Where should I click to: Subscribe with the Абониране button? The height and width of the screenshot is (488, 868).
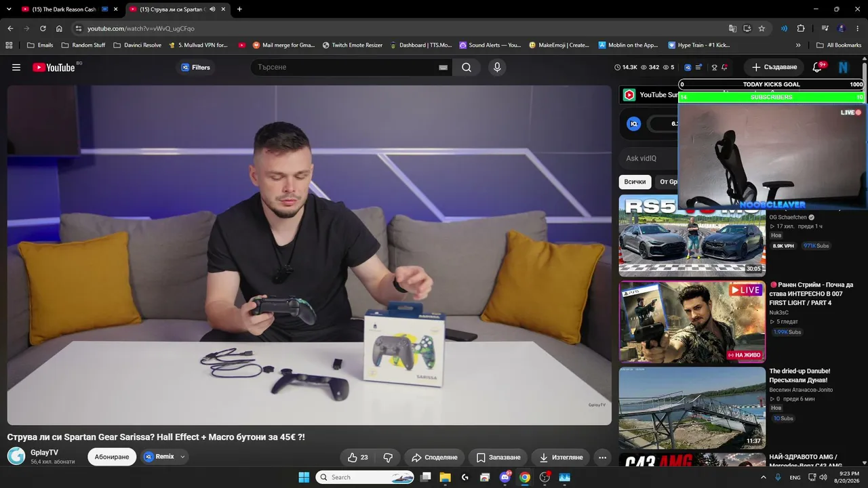tap(112, 457)
